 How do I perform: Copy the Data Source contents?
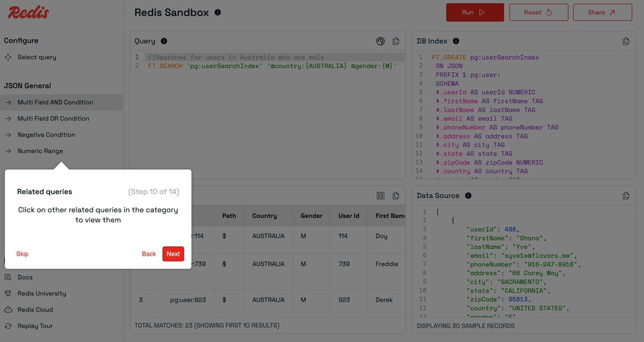(625, 196)
